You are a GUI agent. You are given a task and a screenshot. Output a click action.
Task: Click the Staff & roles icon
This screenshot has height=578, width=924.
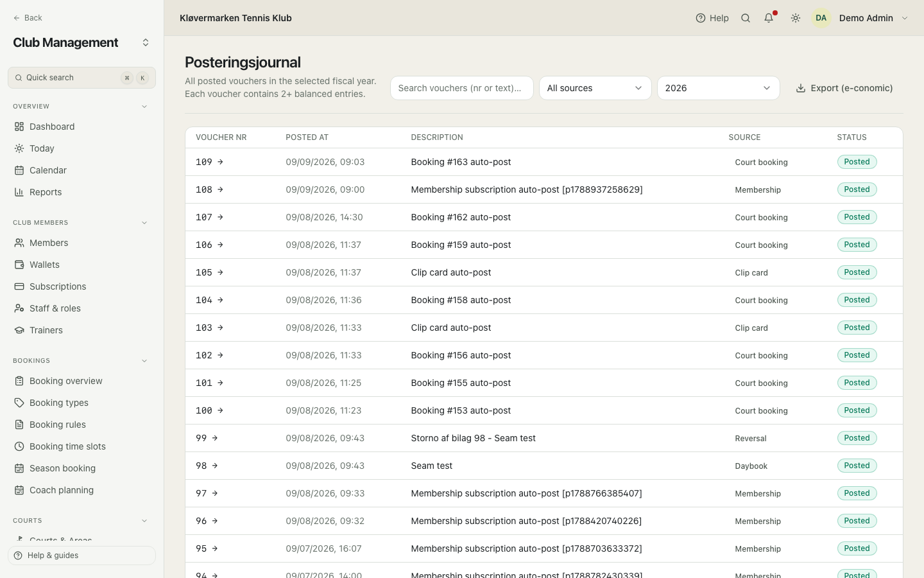tap(19, 308)
